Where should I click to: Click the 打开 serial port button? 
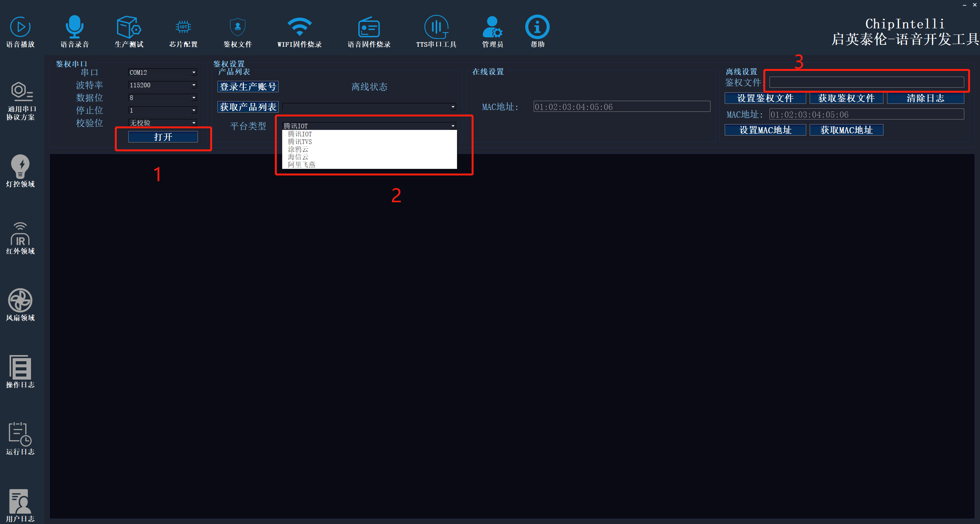163,137
